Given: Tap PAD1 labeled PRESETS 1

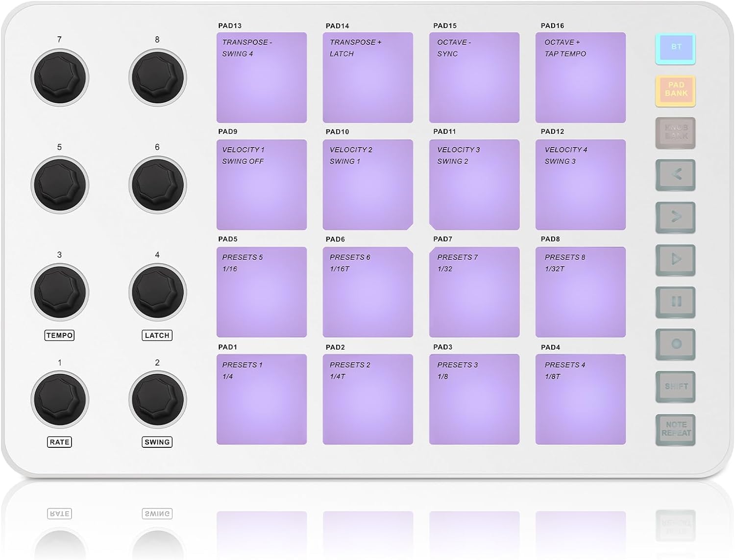Looking at the screenshot, I should (262, 399).
